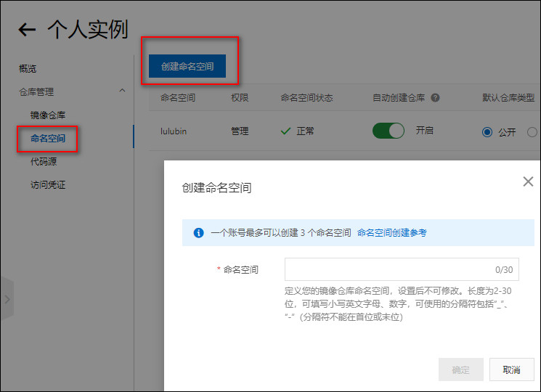Click the 默认仓库类型 column header
Screen dimensions: 541x392
pyautogui.click(x=508, y=98)
